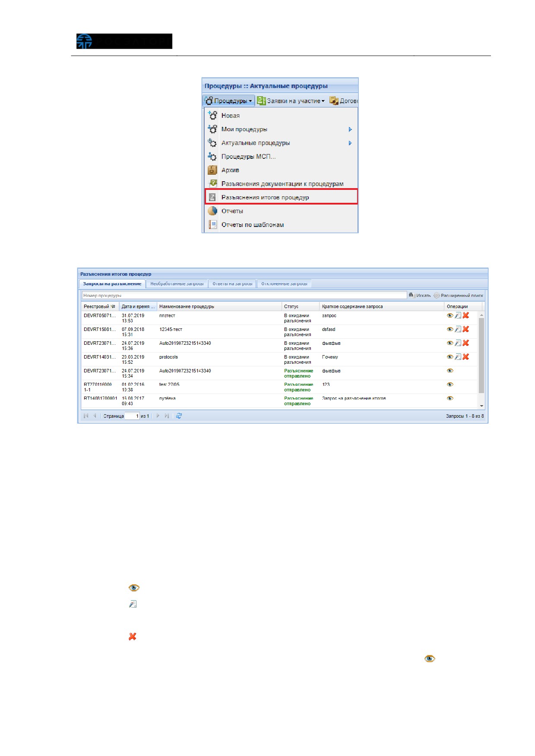Open the partly visible Договоры toolbar item
This screenshot has width=535, height=756.
click(x=344, y=101)
